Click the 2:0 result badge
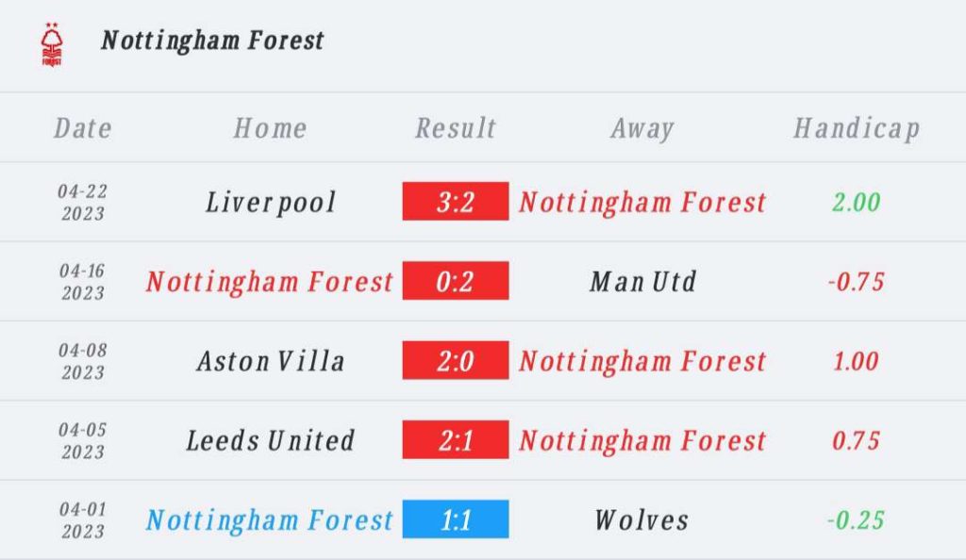The width and height of the screenshot is (966, 560). [x=456, y=360]
